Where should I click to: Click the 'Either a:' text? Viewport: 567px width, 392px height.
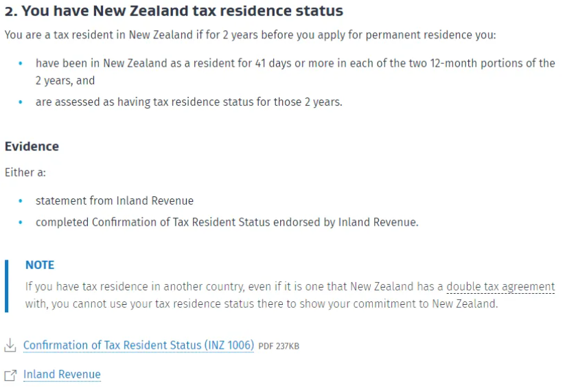pos(25,172)
